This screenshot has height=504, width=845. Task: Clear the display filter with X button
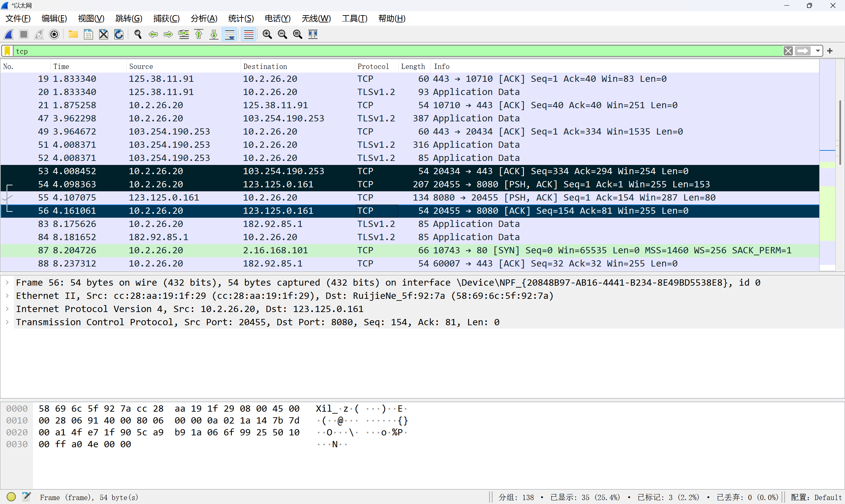(x=788, y=51)
